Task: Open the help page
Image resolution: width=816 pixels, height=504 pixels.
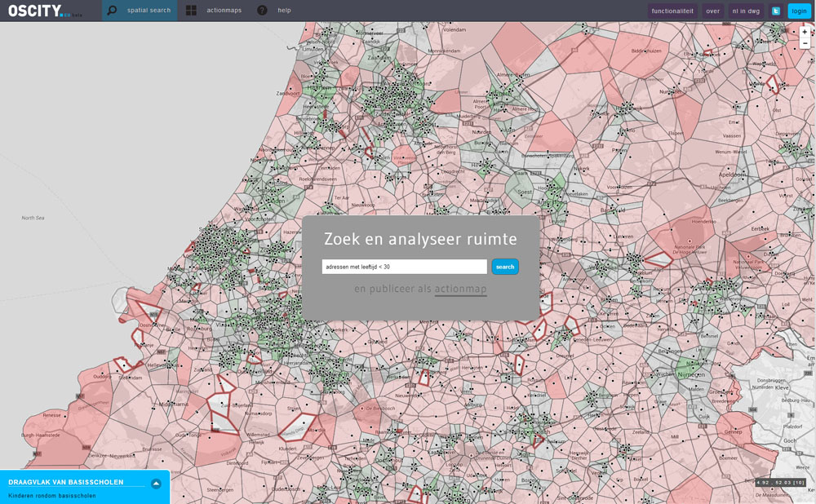Action: coord(274,11)
